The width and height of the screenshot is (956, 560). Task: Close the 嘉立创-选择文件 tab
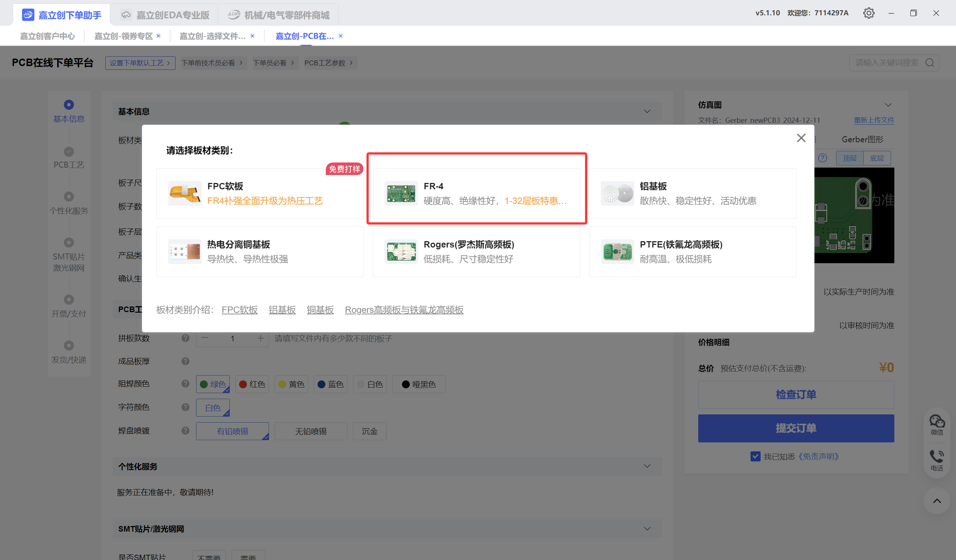(252, 35)
